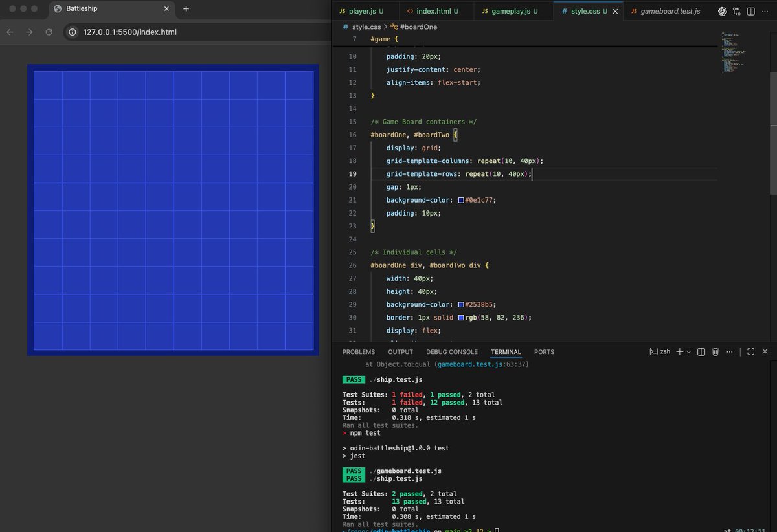This screenshot has width=777, height=532.
Task: Open the PORTS panel tab
Action: point(544,352)
